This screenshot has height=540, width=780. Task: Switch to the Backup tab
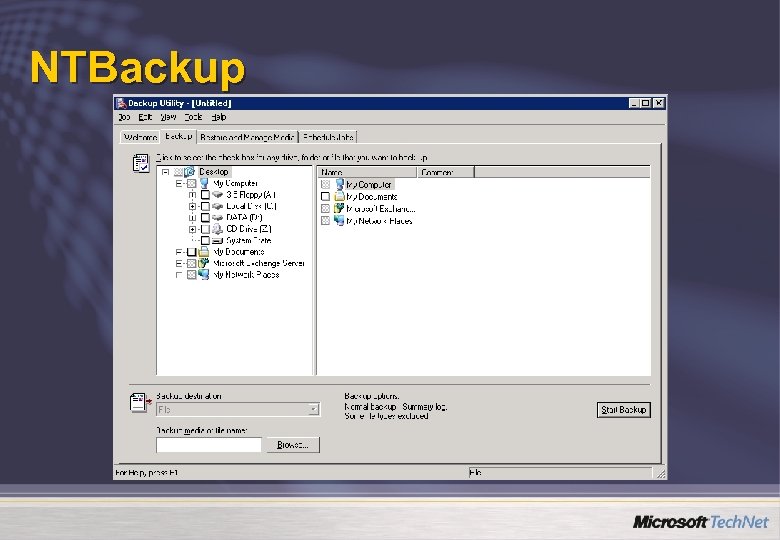[x=179, y=136]
